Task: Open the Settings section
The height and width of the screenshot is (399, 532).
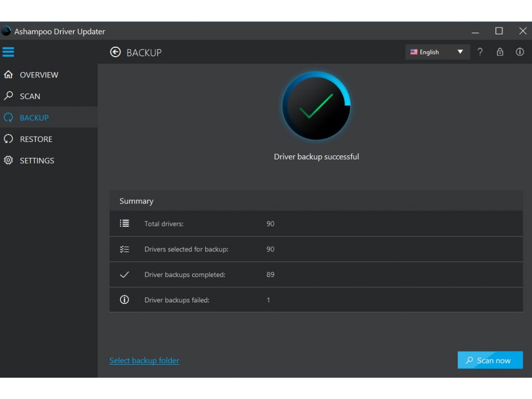Action: pyautogui.click(x=49, y=160)
